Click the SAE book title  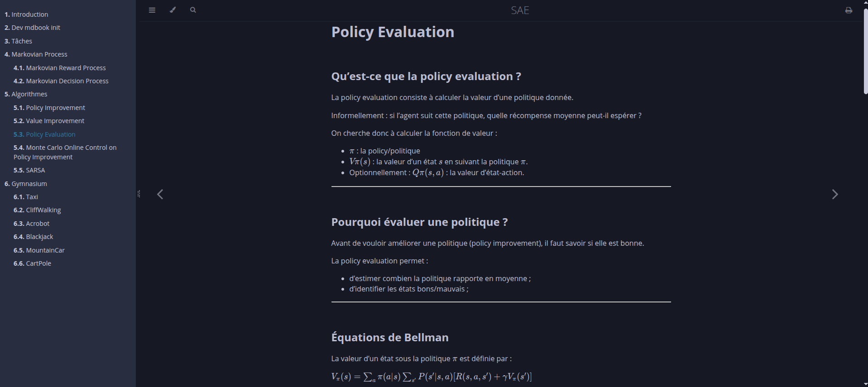pos(520,10)
